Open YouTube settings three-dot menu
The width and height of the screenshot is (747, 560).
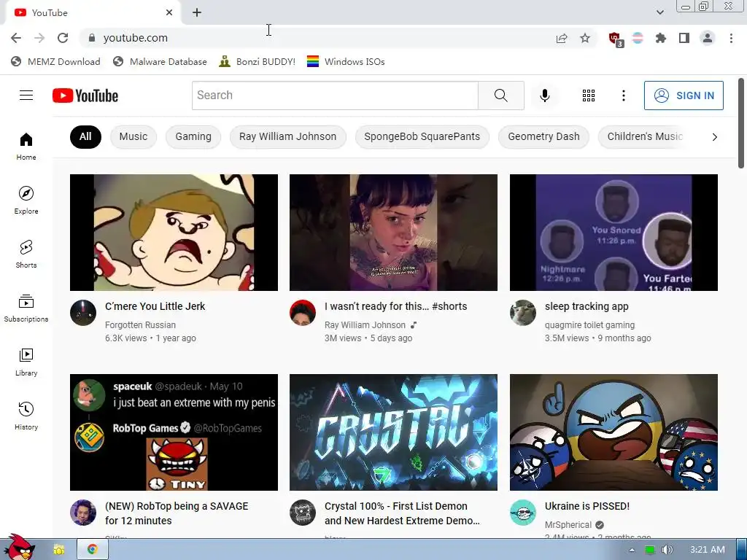(x=623, y=96)
